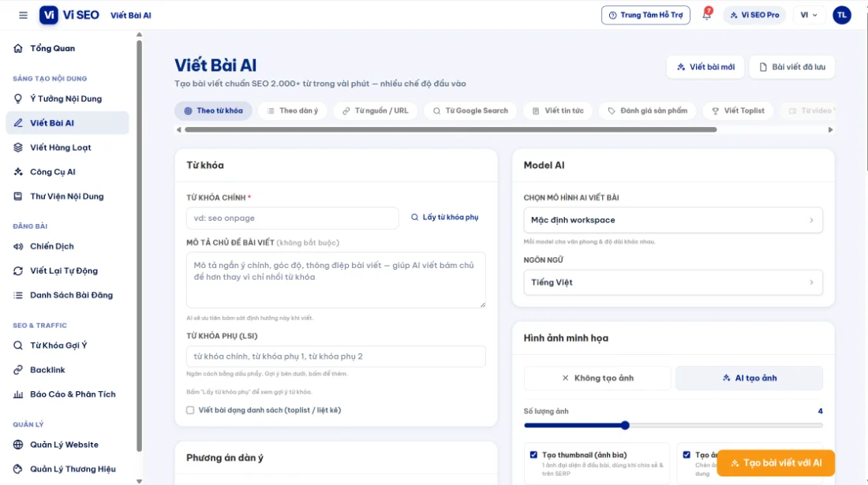Uncheck Tạo thumbnail (ảnh bìa) checkbox
The width and height of the screenshot is (868, 485).
tap(533, 454)
